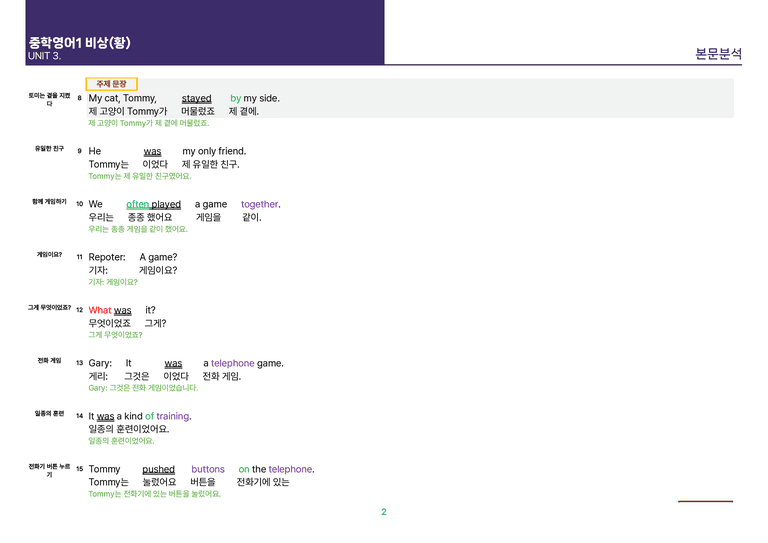
Task: Click 'A game?' in sentence 11
Action: tap(158, 257)
